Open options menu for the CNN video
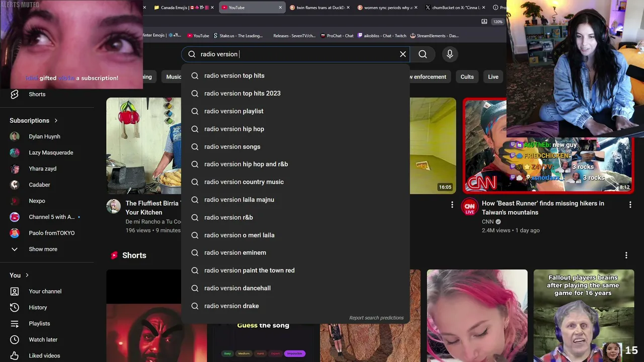Screen dimensions: 644x362 630,205
